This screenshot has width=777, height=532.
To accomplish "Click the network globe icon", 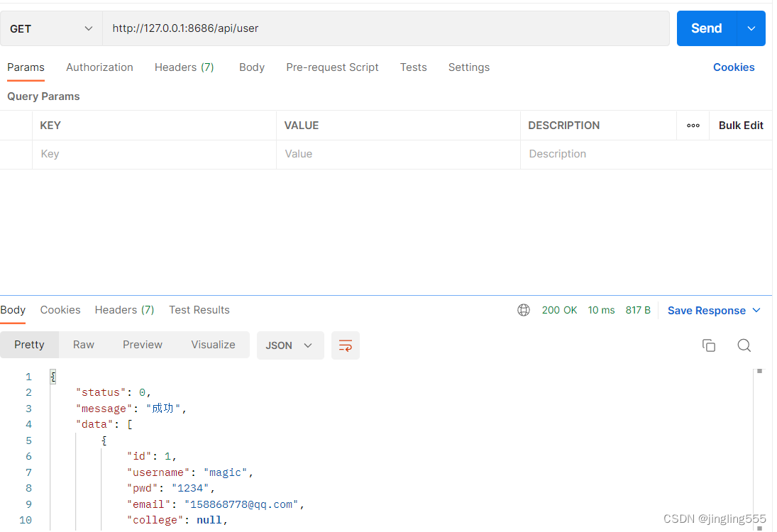I will coord(523,310).
